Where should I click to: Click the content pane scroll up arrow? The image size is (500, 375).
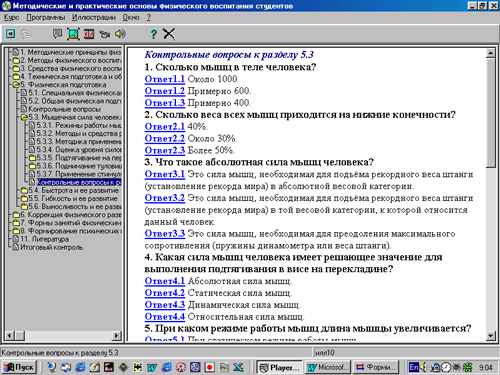pos(491,53)
